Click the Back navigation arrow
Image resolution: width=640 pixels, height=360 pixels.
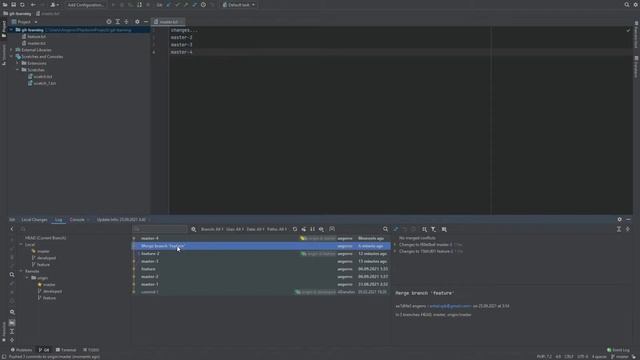[x=33, y=5]
